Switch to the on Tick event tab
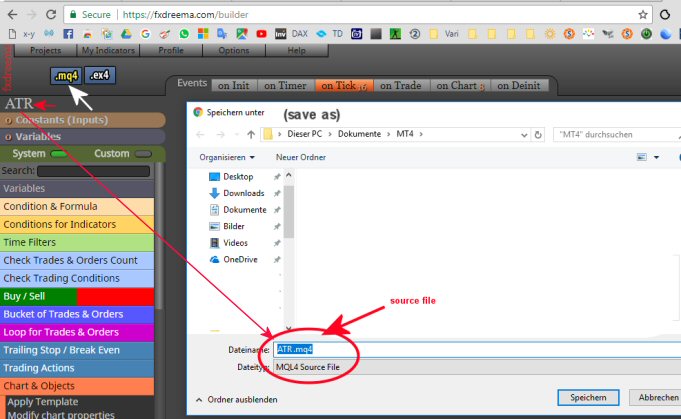This screenshot has width=681, height=419. (344, 86)
